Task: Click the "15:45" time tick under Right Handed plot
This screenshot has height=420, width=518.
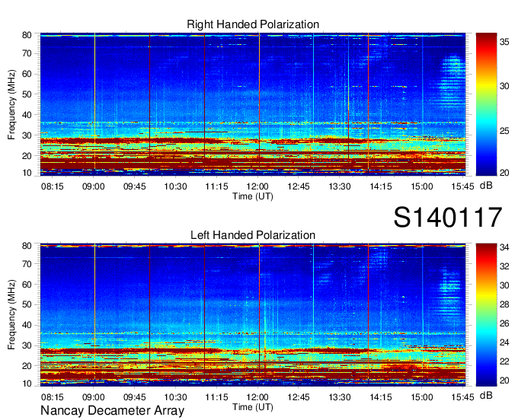Action: click(463, 186)
